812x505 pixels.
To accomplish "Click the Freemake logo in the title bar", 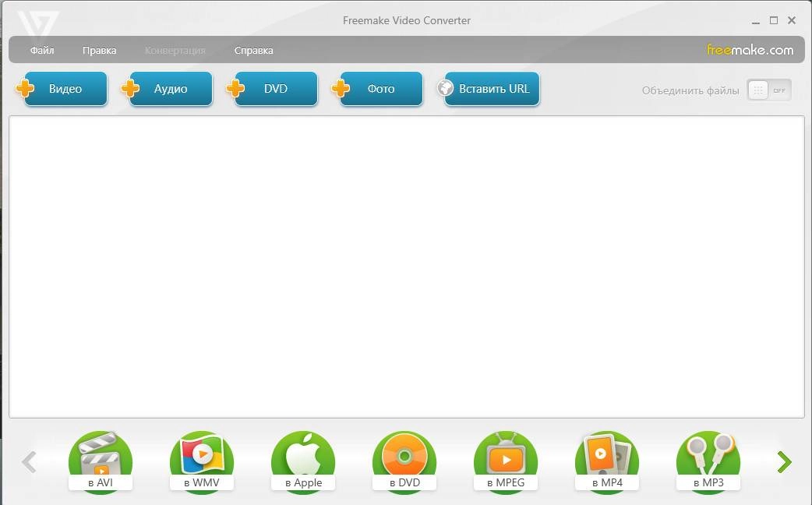I will [37, 24].
